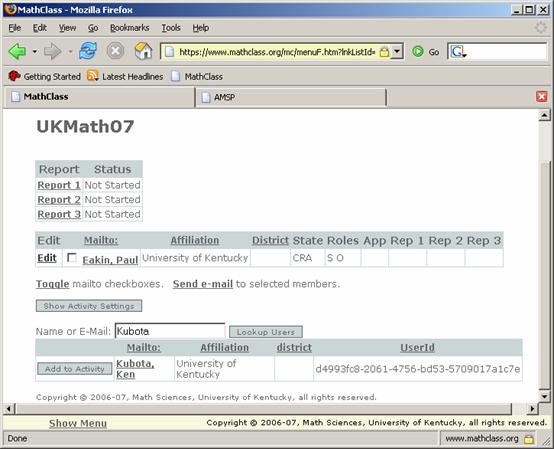This screenshot has width=554, height=449.
Task: Click the Mailto: header in members table
Action: pyautogui.click(x=101, y=240)
